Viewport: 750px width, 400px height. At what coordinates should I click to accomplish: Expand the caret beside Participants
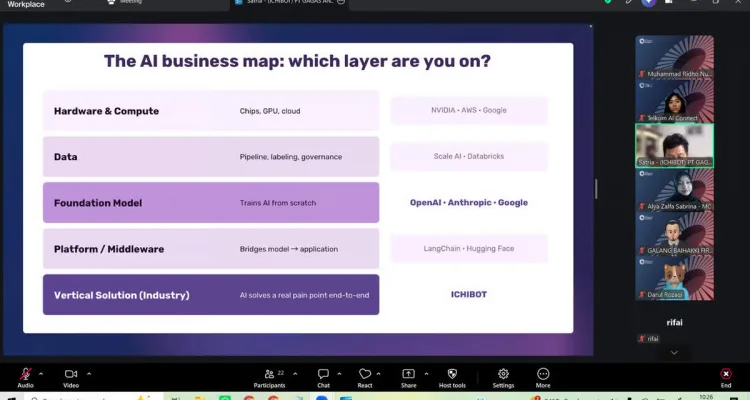point(295,374)
